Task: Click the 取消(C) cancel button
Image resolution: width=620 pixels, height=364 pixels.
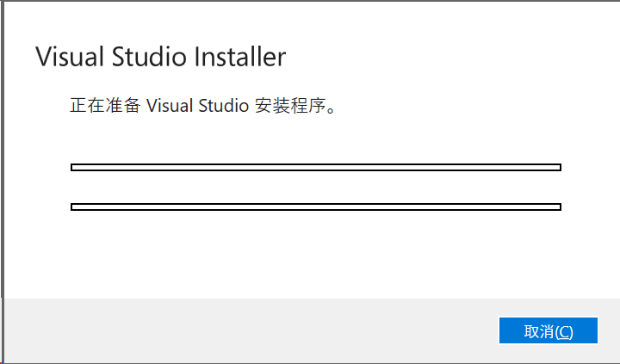Action: (x=549, y=331)
